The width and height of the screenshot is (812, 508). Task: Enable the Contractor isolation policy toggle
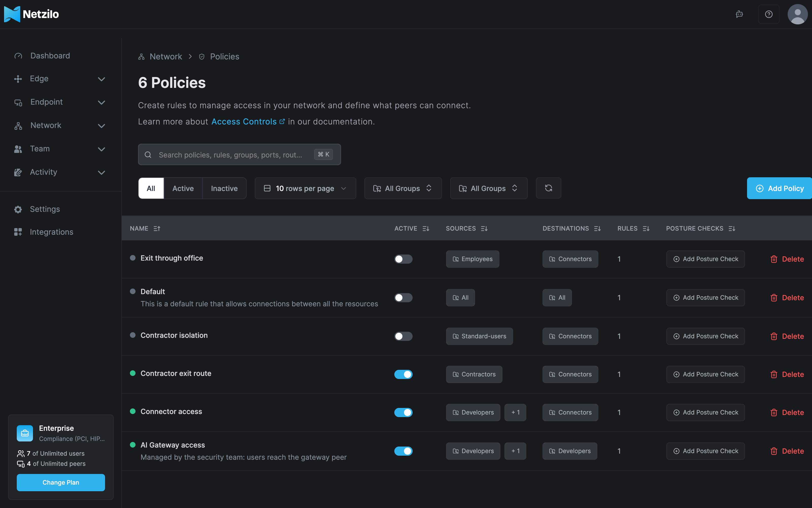(403, 336)
